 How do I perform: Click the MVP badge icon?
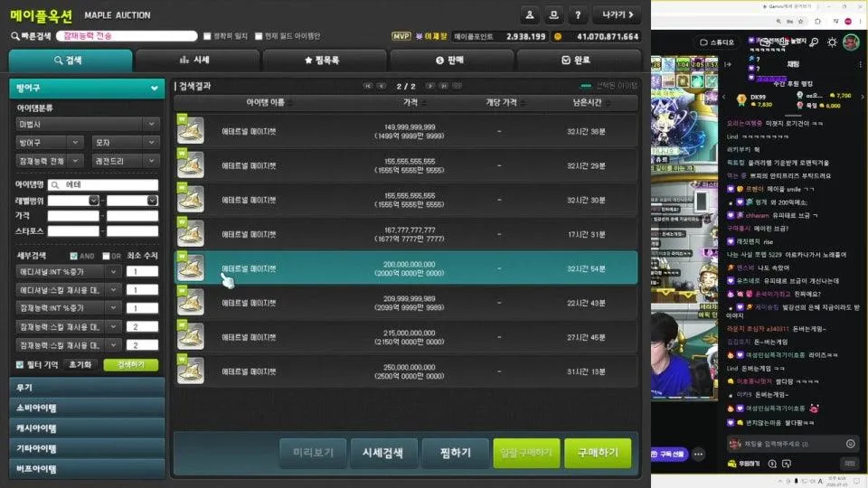401,36
